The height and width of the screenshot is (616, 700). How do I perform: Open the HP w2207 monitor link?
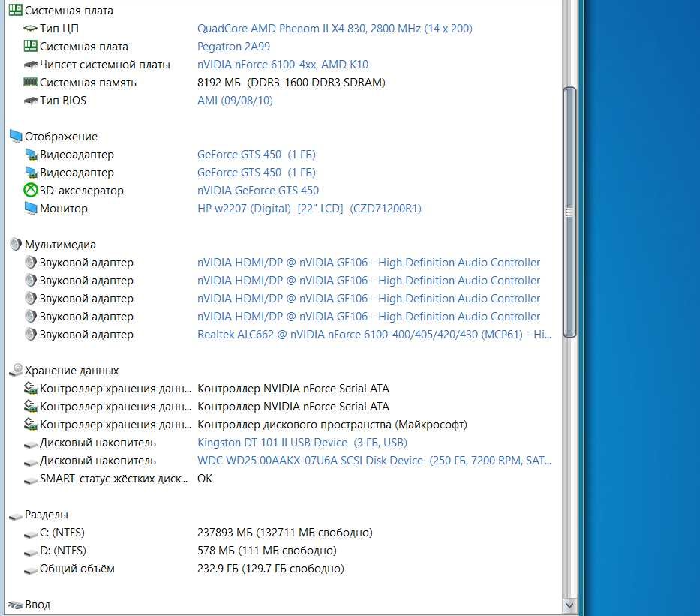click(x=309, y=209)
